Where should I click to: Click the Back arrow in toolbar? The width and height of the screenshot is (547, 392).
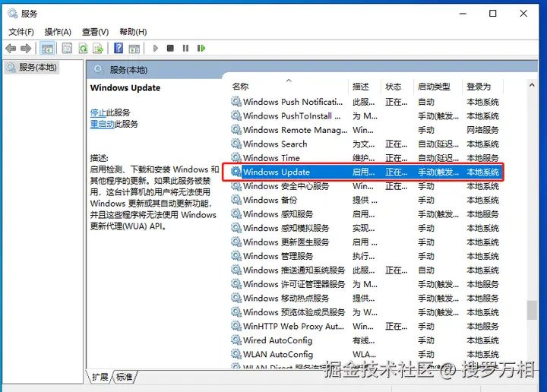11,48
